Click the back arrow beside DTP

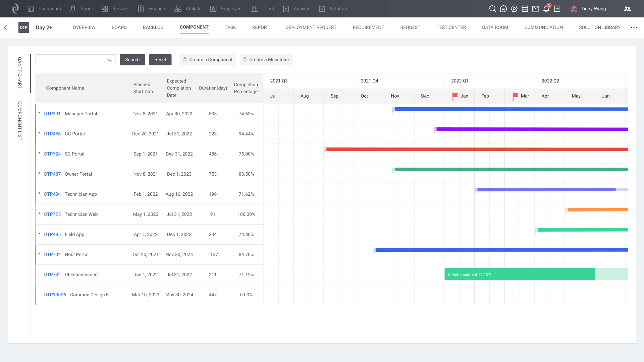(x=6, y=27)
